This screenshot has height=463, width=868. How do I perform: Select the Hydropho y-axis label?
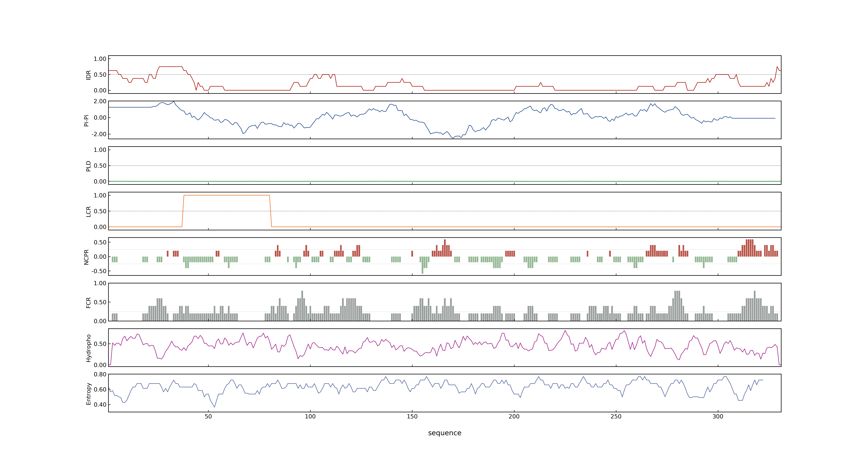coord(88,348)
